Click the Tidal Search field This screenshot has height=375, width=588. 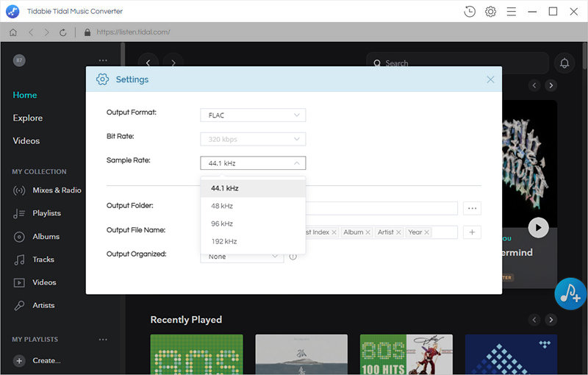(x=457, y=63)
